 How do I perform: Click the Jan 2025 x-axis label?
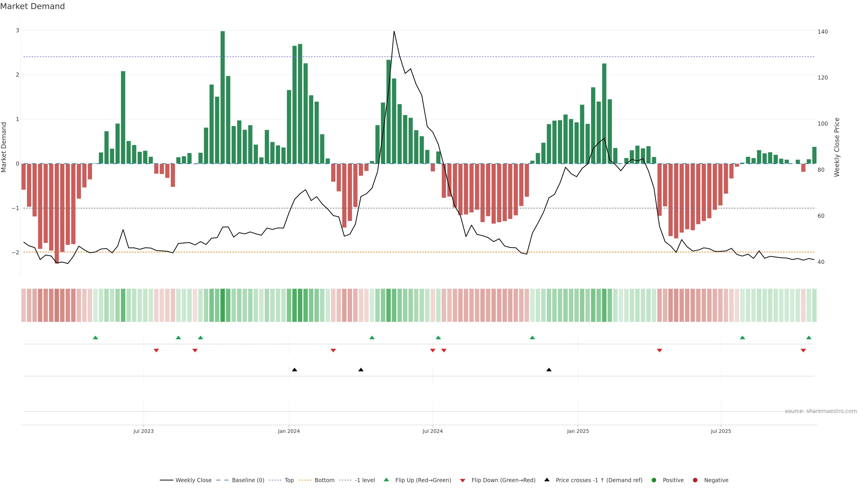[x=578, y=431]
